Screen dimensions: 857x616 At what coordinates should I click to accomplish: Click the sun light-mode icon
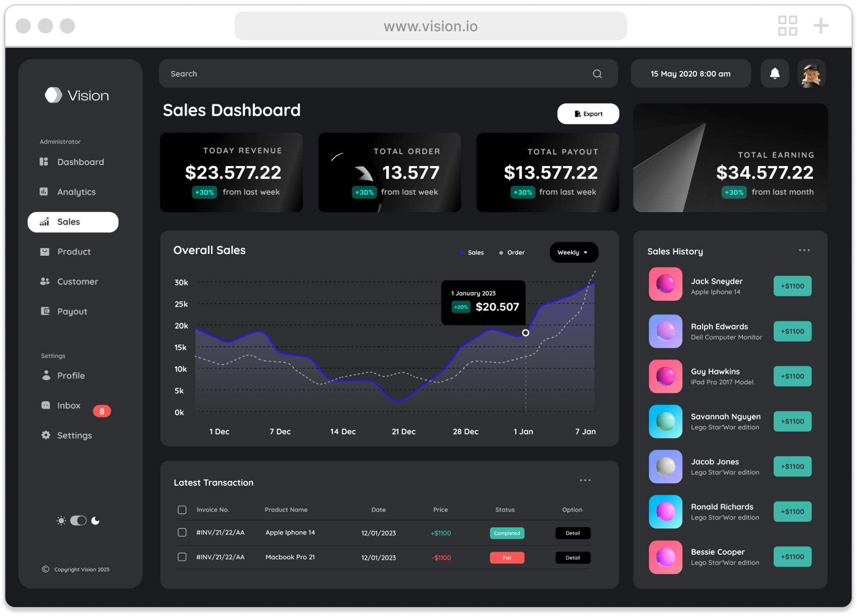pyautogui.click(x=61, y=520)
